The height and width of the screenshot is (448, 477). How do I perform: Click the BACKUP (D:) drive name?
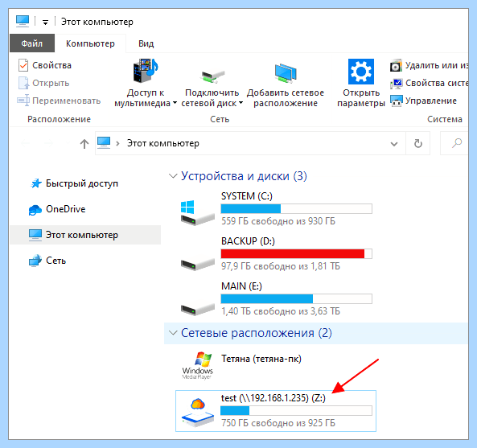248,241
